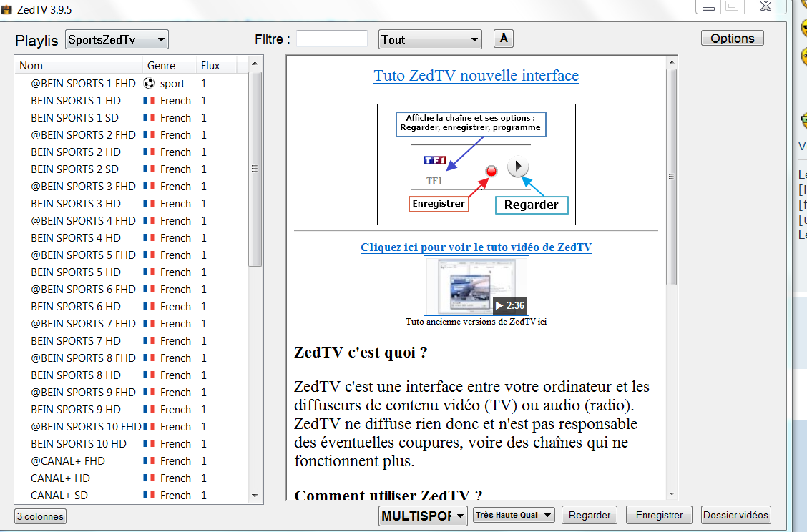Open the MULTISPORT dropdown at the bottom
The width and height of the screenshot is (807, 532).
click(x=423, y=516)
